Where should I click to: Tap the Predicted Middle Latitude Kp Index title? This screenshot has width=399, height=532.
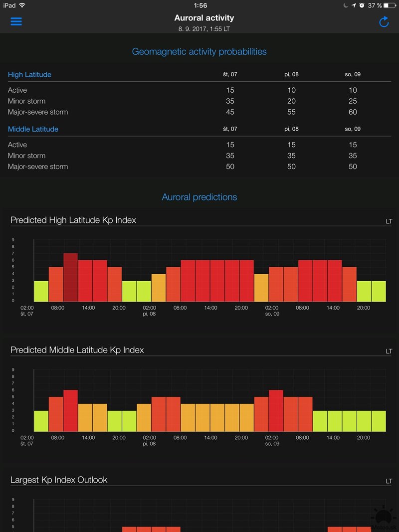77,350
